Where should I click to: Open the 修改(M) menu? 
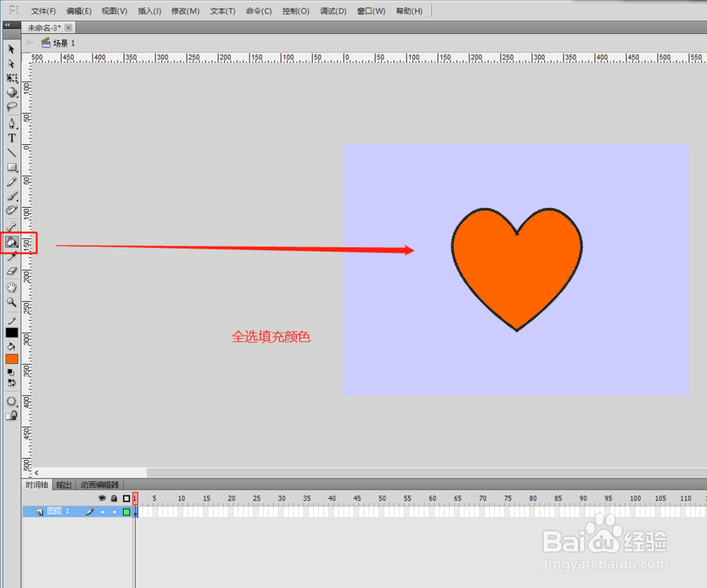(x=185, y=11)
